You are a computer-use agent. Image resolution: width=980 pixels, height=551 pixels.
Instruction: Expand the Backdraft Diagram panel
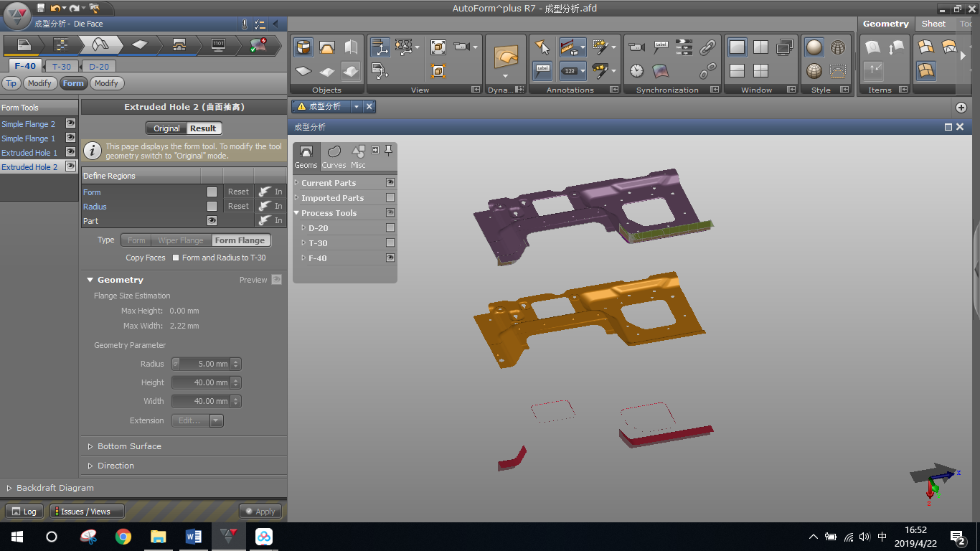coord(55,488)
